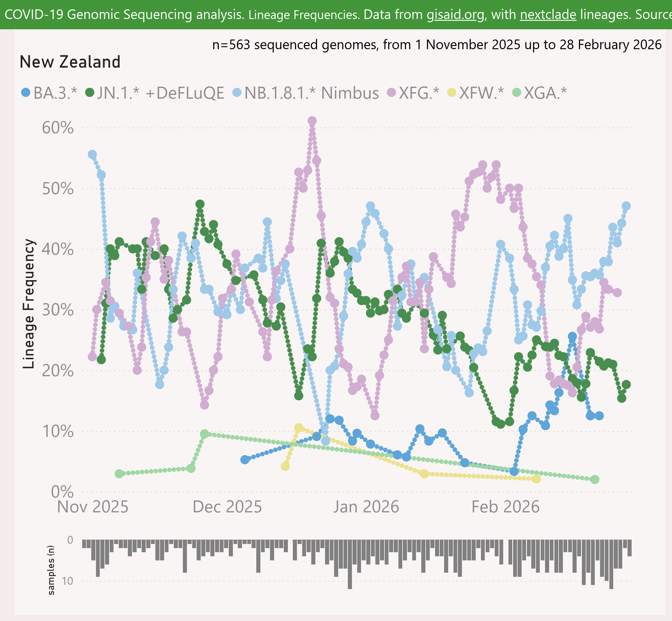
Task: Select the XFG peak point above 60%
Action: point(312,121)
